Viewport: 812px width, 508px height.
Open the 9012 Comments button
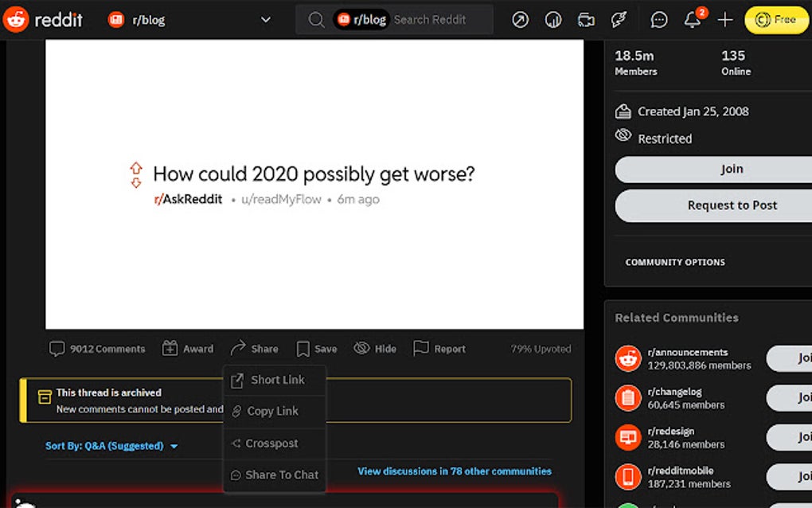click(97, 349)
